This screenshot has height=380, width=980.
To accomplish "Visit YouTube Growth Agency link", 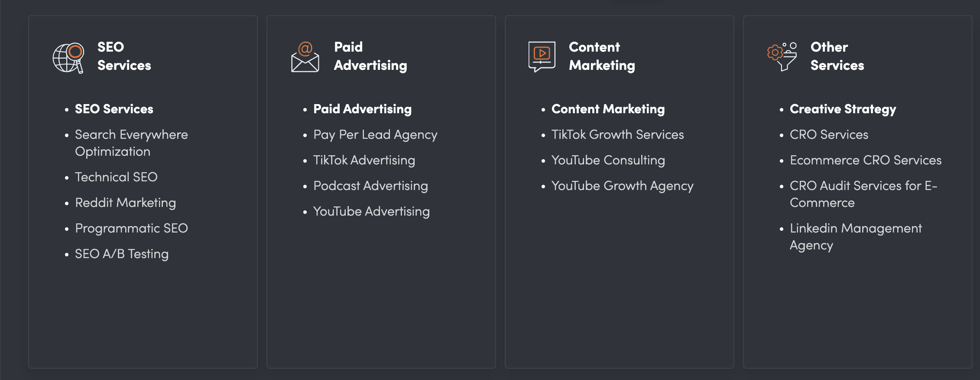I will pyautogui.click(x=622, y=186).
